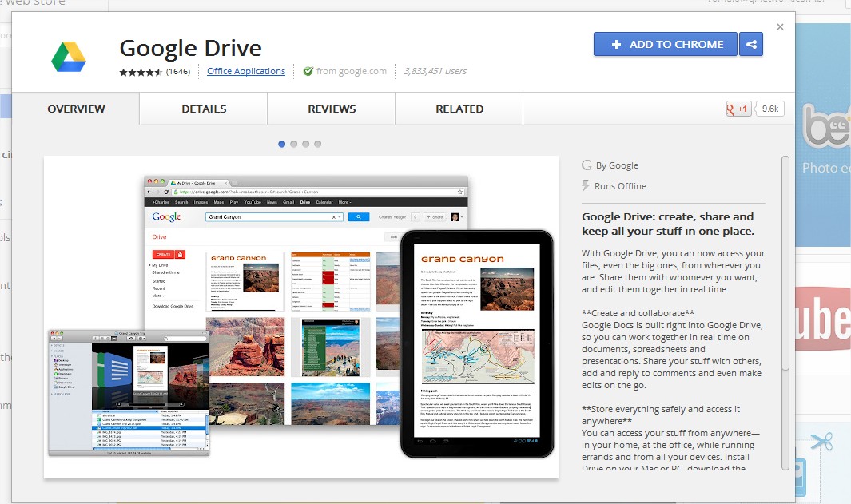Select the second carousel dot
The width and height of the screenshot is (851, 504).
tap(294, 144)
